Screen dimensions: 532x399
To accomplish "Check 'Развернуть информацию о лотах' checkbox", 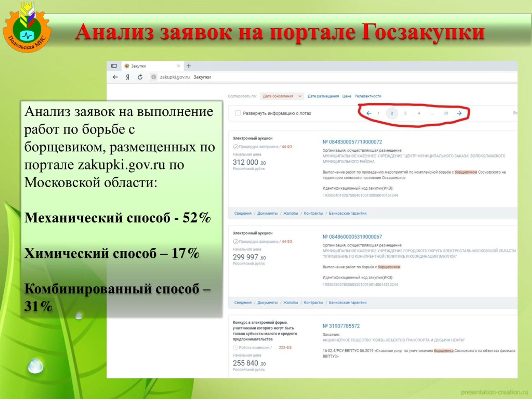I will tap(238, 113).
